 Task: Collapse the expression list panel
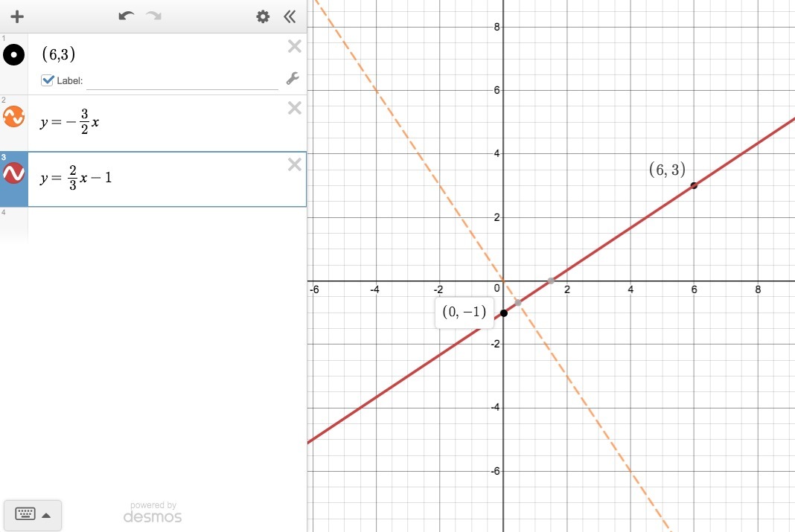click(290, 16)
